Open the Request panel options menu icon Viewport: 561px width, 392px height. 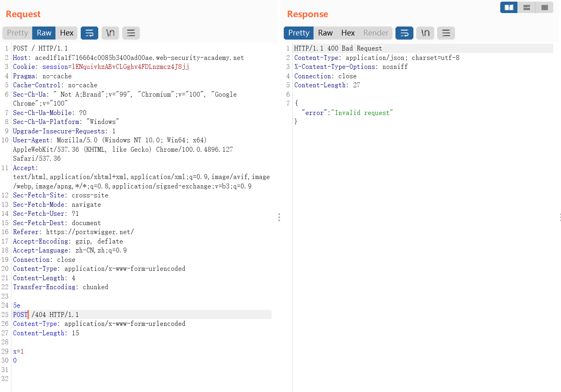click(131, 33)
